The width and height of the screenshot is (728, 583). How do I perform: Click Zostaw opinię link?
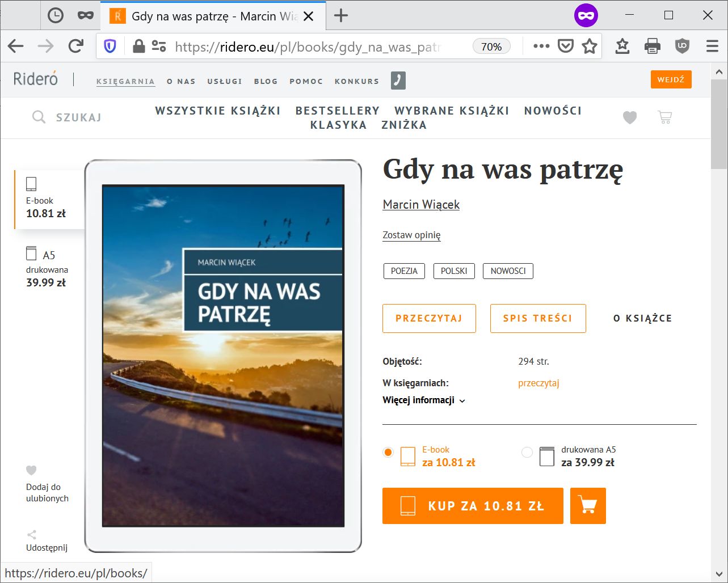pyautogui.click(x=411, y=235)
